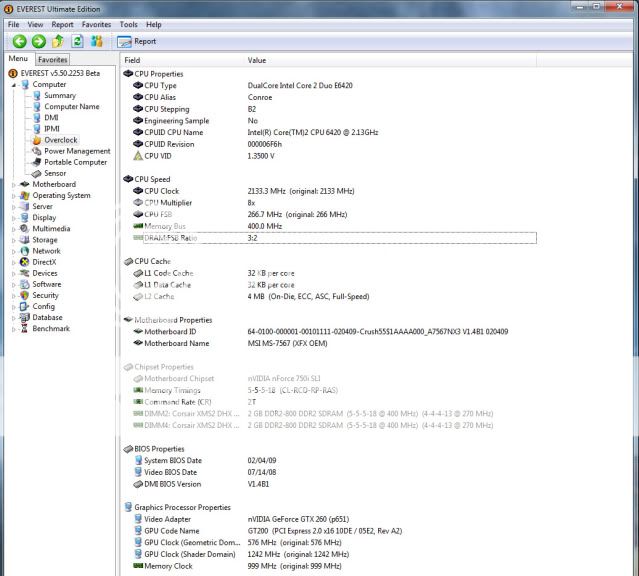Open the IPMI tree item
The image size is (639, 576).
tap(52, 129)
